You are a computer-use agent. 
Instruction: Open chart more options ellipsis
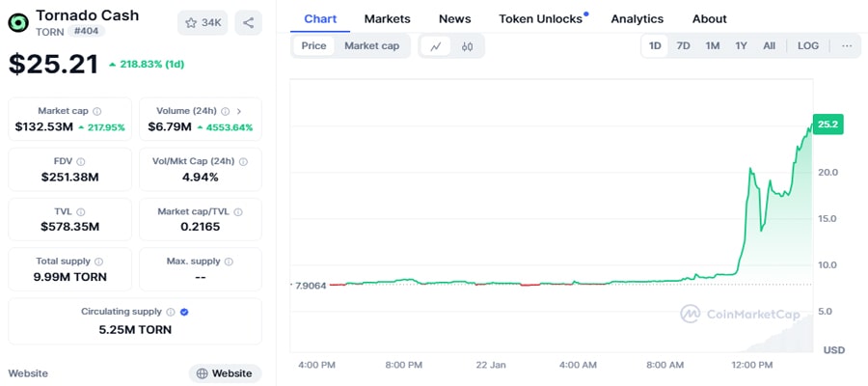pos(847,46)
